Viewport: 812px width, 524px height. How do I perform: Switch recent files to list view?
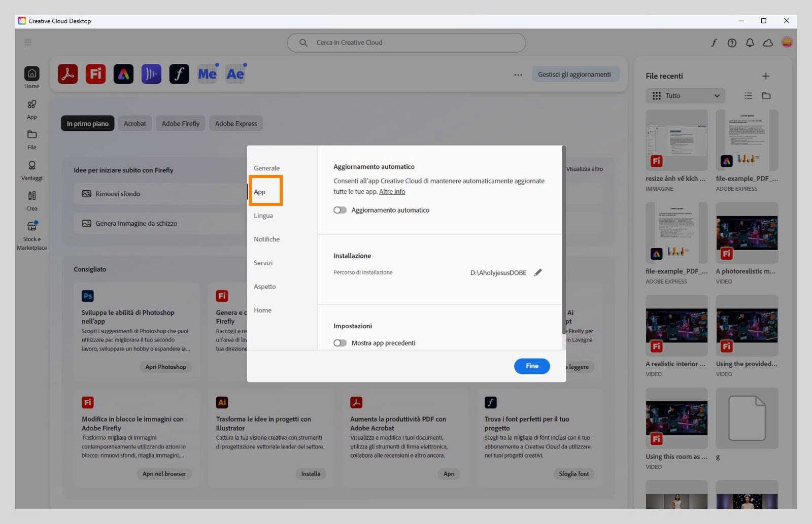[x=748, y=96]
